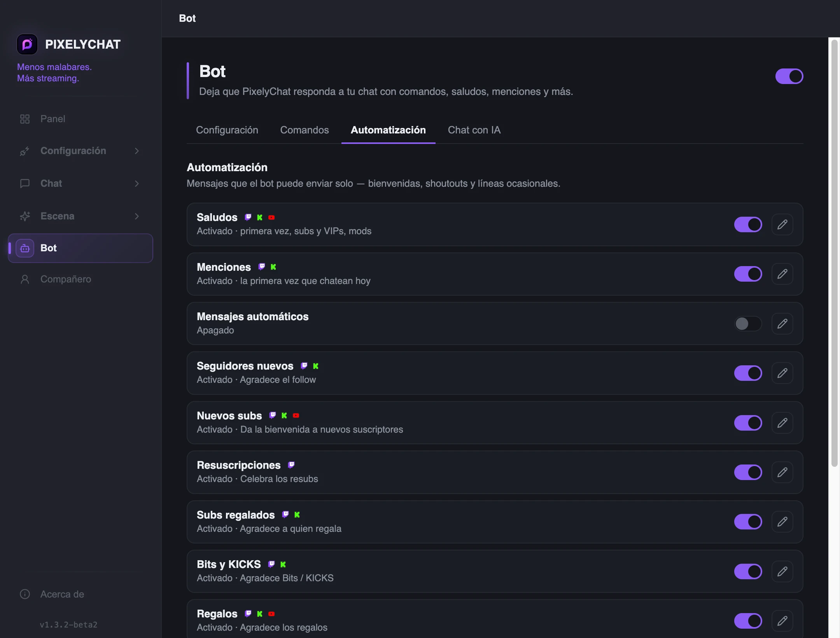Edit Resuscripciones with its pencil icon
This screenshot has height=638, width=840.
coord(782,472)
